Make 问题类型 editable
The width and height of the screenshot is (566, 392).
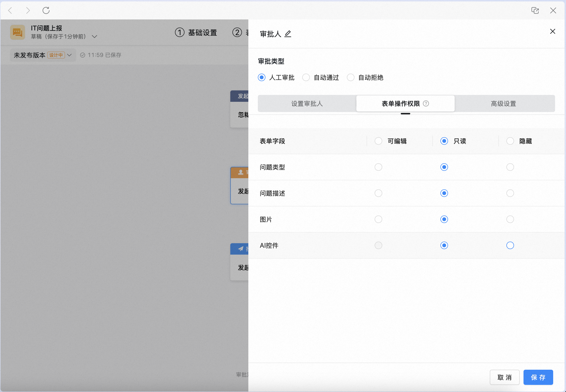[378, 167]
